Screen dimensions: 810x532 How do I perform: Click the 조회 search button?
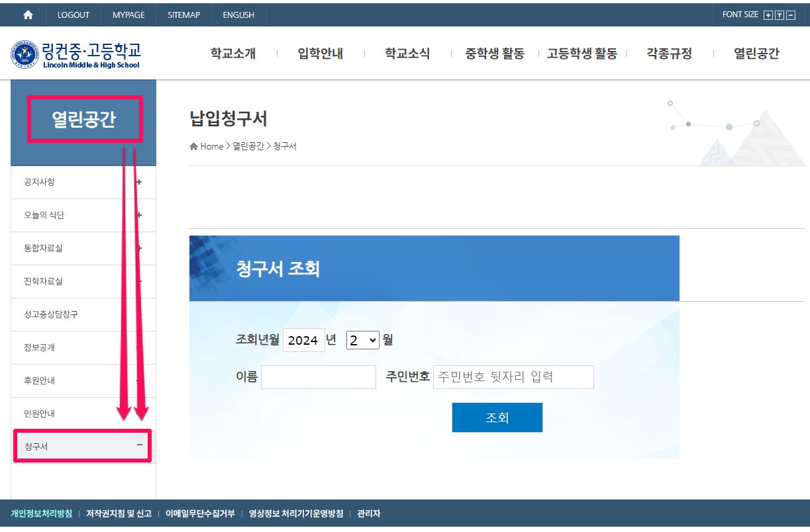coord(497,418)
